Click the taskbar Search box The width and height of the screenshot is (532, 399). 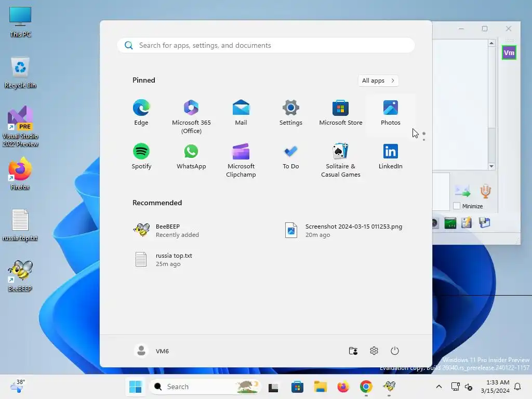(205, 387)
